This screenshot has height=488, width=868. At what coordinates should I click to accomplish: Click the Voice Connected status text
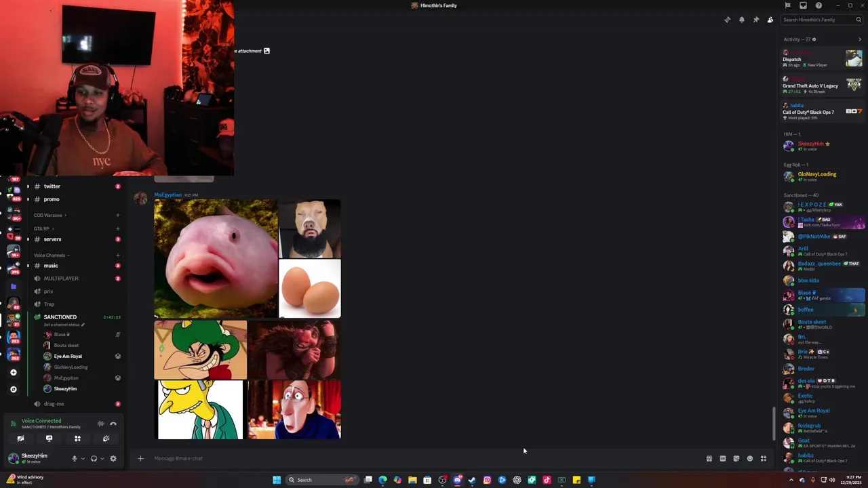pyautogui.click(x=41, y=421)
